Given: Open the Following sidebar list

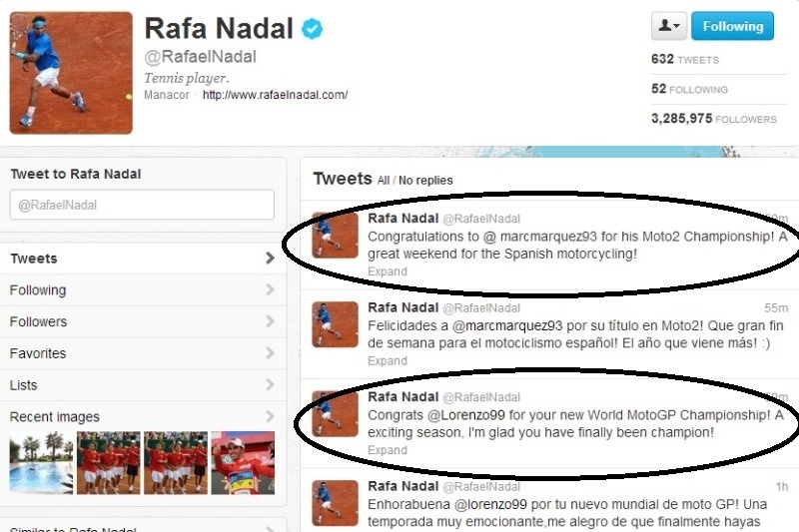Looking at the screenshot, I should pyautogui.click(x=143, y=290).
